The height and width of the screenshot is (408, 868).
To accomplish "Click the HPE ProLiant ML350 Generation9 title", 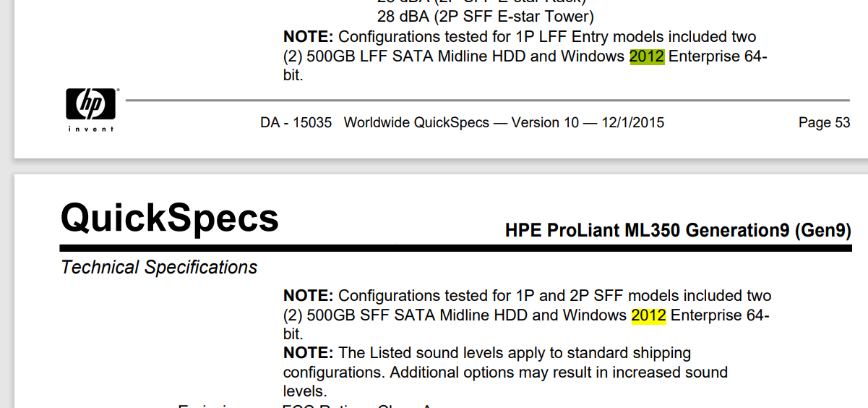I will [x=678, y=231].
